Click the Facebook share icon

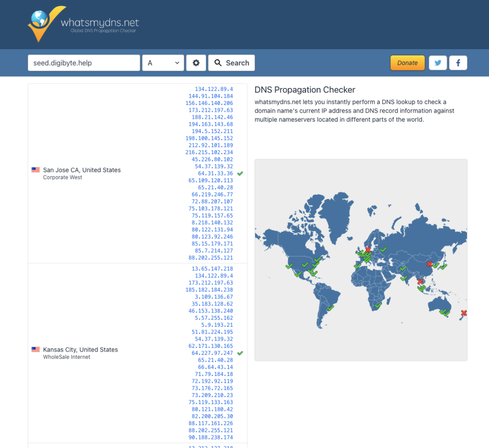click(x=458, y=63)
